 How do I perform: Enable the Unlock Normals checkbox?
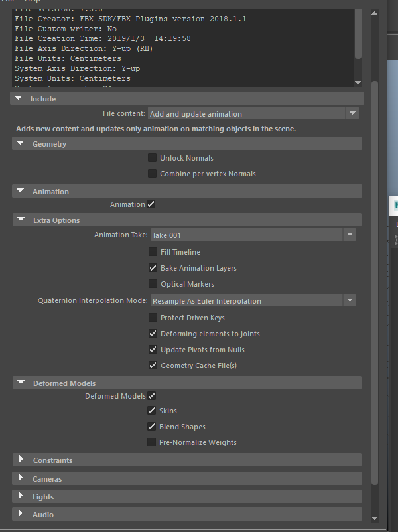(152, 158)
